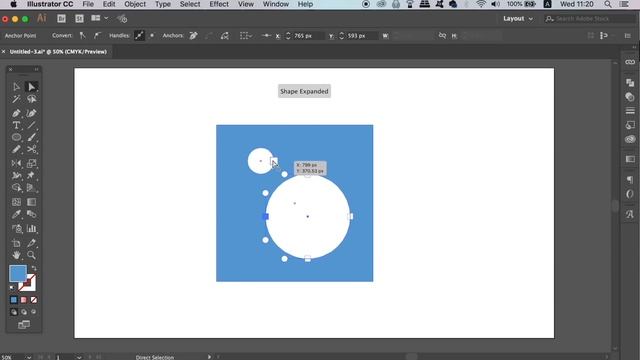Choose the Lasso tool
This screenshot has height=360, width=640.
click(31, 99)
